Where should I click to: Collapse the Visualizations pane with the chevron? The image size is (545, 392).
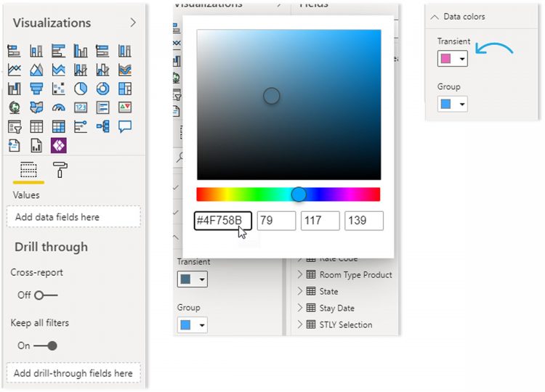tap(133, 23)
